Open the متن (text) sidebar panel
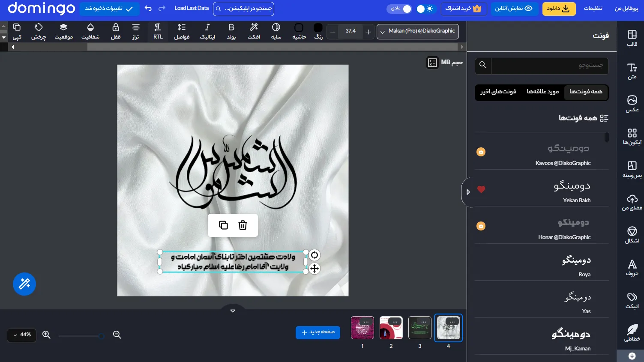This screenshot has height=362, width=644. (632, 71)
